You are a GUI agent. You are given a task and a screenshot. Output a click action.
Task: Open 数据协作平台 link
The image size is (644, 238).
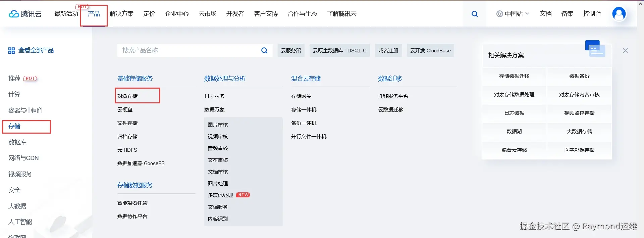(x=132, y=217)
